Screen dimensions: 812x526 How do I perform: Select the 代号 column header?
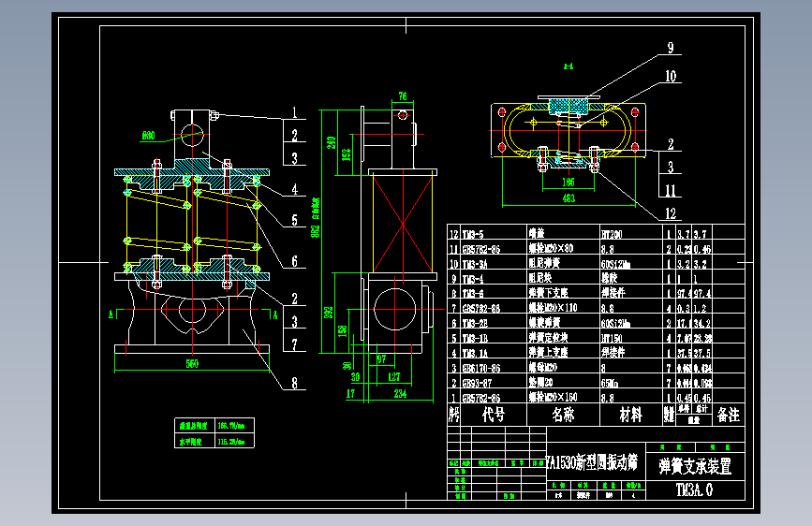click(493, 415)
